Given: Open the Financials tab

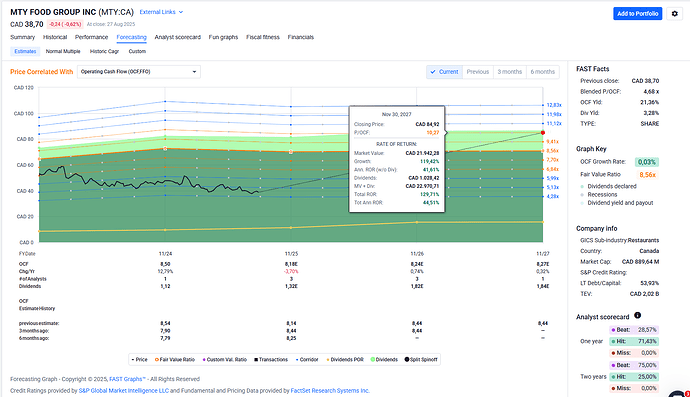Looking at the screenshot, I should click(x=301, y=37).
